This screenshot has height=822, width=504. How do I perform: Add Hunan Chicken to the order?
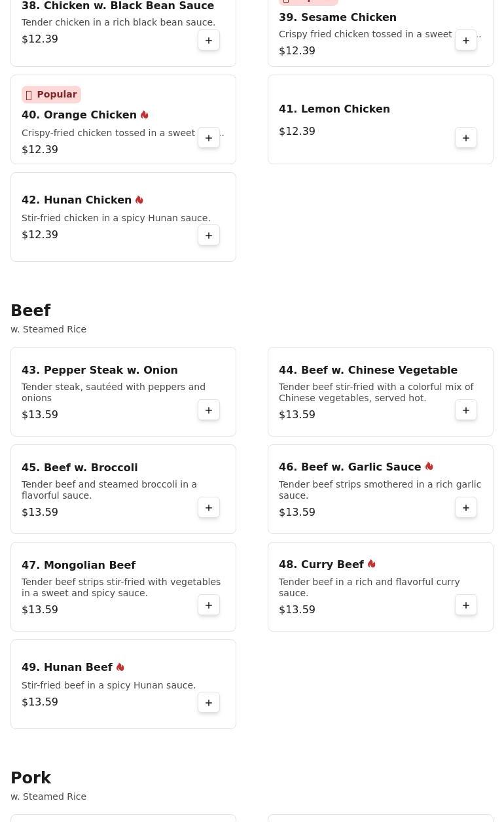click(209, 236)
